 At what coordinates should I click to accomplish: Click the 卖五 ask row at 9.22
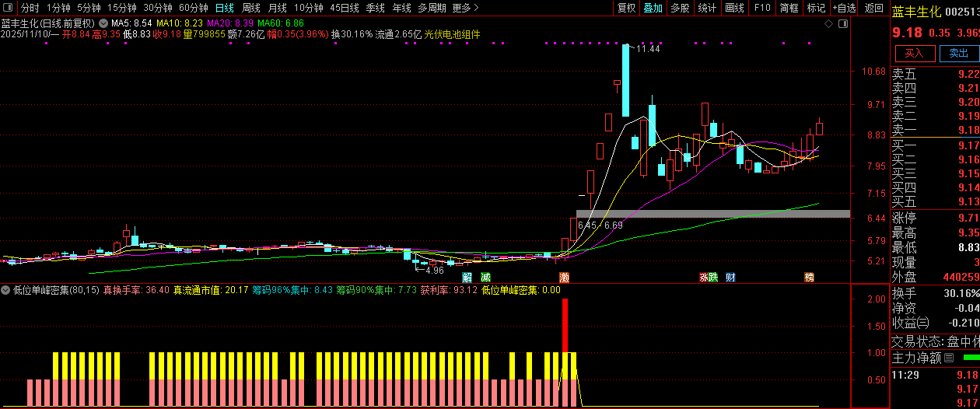click(x=935, y=74)
